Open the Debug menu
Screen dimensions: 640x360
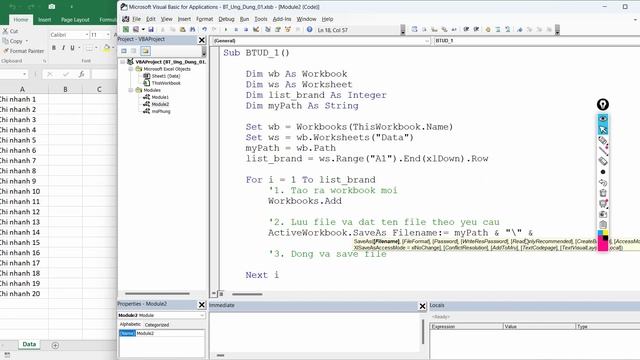226,19
